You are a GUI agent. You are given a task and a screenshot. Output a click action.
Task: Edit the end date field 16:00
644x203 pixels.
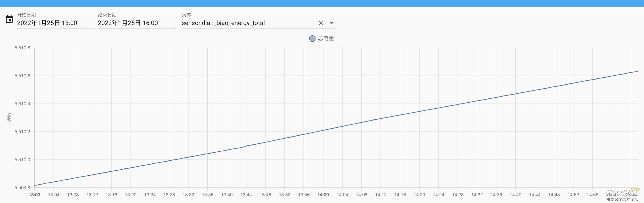(x=137, y=23)
